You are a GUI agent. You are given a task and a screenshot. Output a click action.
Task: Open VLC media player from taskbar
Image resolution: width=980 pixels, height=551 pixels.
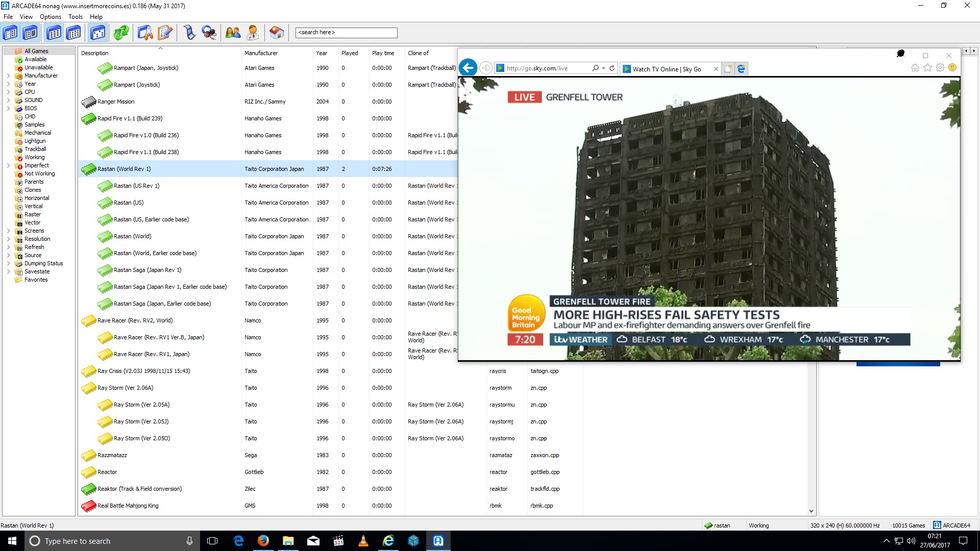[363, 541]
